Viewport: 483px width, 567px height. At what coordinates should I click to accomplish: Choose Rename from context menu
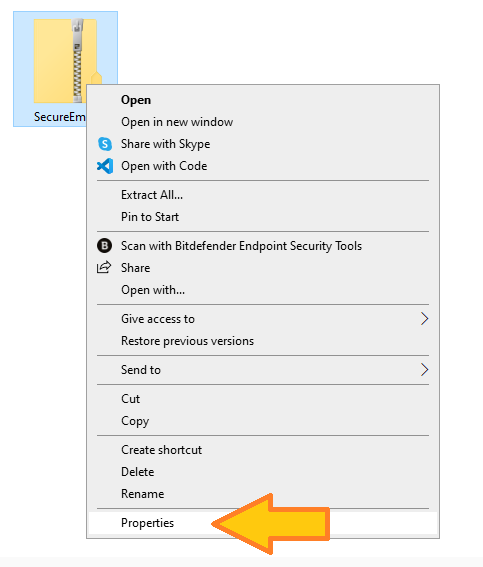pyautogui.click(x=142, y=494)
